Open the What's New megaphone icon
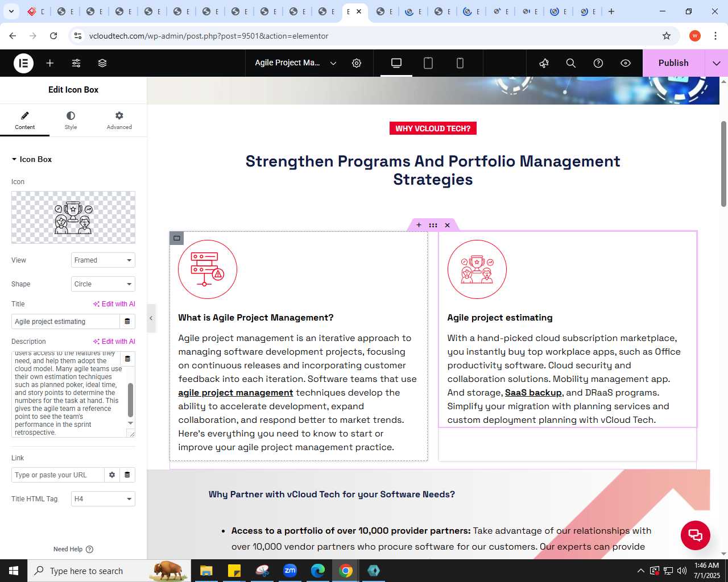This screenshot has width=728, height=582. point(544,63)
